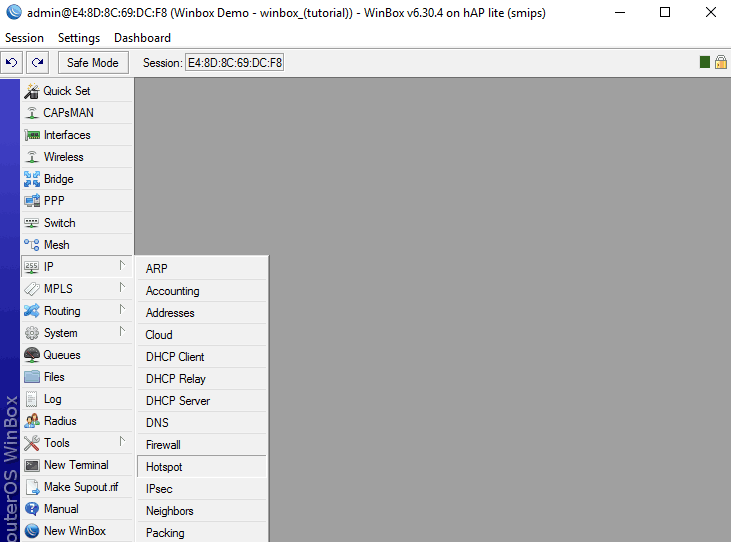
Task: Click the Radius users icon
Action: [32, 421]
